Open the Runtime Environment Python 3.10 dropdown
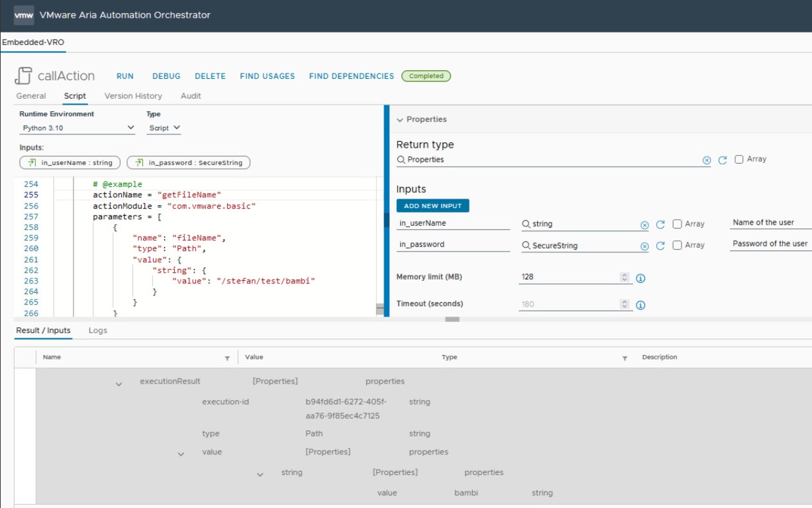This screenshot has width=812, height=508. (x=77, y=128)
